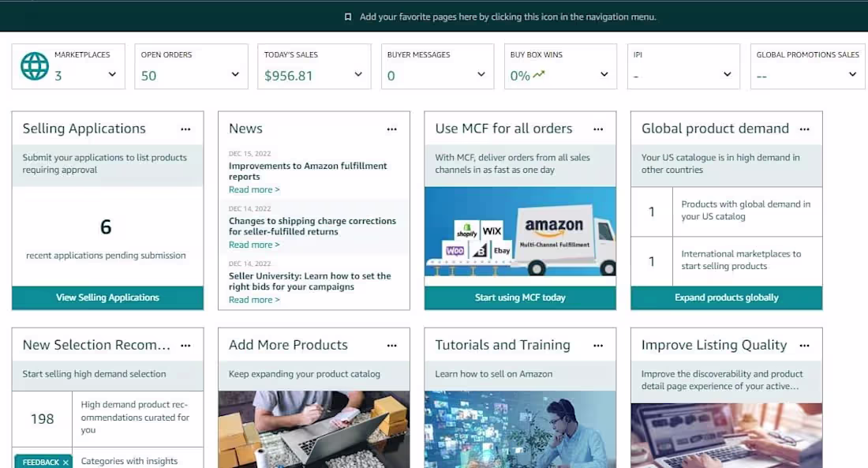
Task: Open Global product demand card options menu
Action: (x=805, y=129)
